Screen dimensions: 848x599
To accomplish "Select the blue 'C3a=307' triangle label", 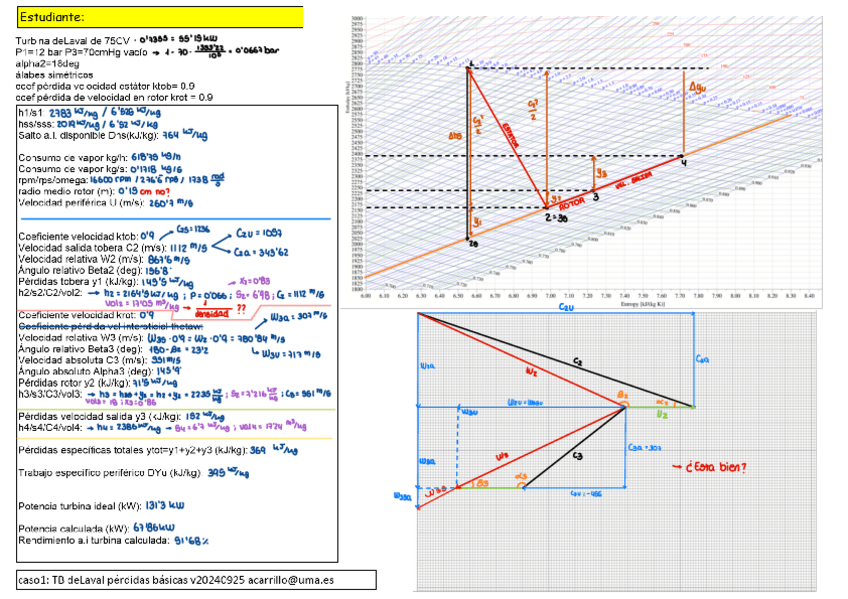I will point(644,448).
